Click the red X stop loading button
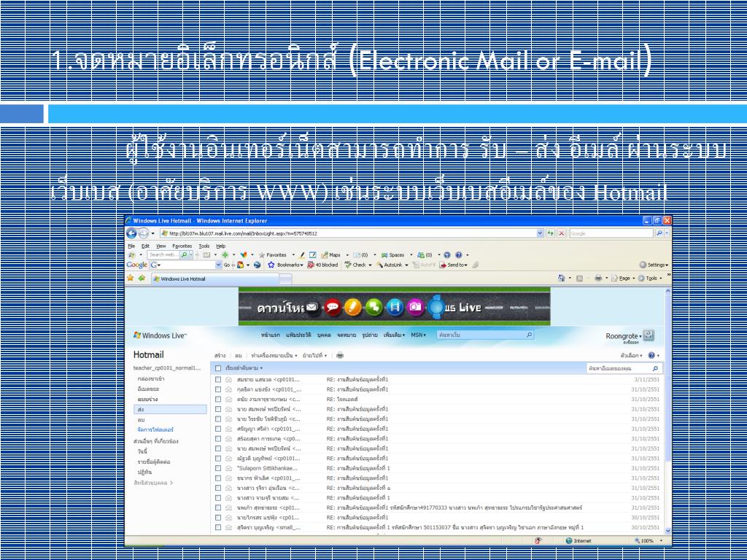Screen dimensions: 747x560 click(562, 234)
